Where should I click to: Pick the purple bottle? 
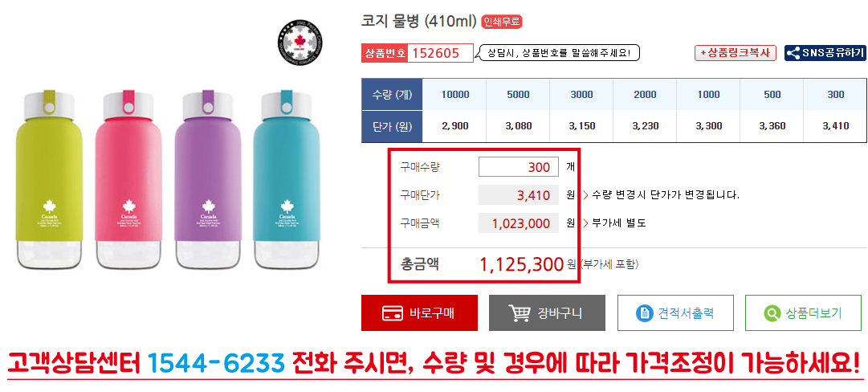click(x=208, y=180)
